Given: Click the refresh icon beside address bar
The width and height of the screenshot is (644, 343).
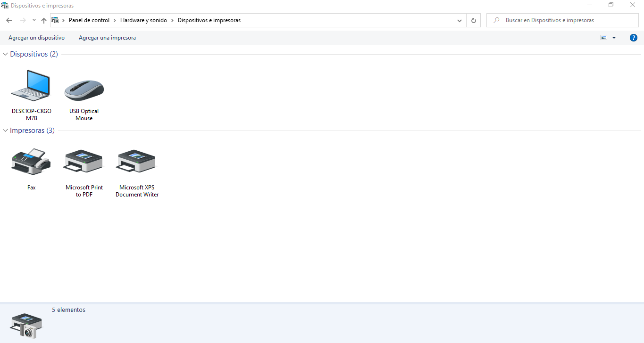Looking at the screenshot, I should [474, 20].
